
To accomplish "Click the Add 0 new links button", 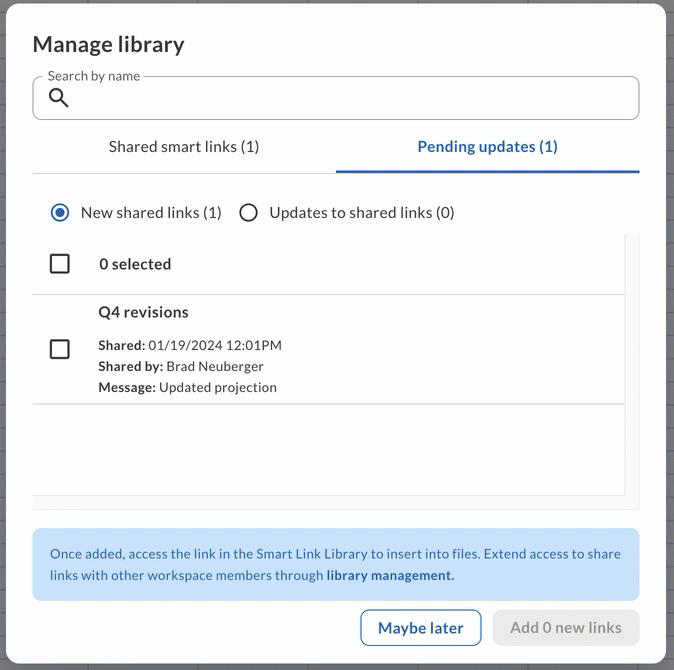I will [x=566, y=628].
